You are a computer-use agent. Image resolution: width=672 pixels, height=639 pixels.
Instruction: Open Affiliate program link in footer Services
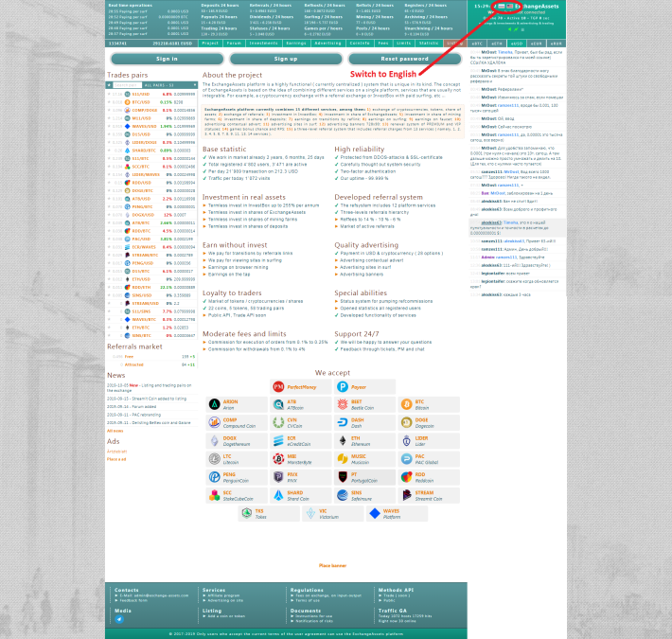tap(223, 595)
